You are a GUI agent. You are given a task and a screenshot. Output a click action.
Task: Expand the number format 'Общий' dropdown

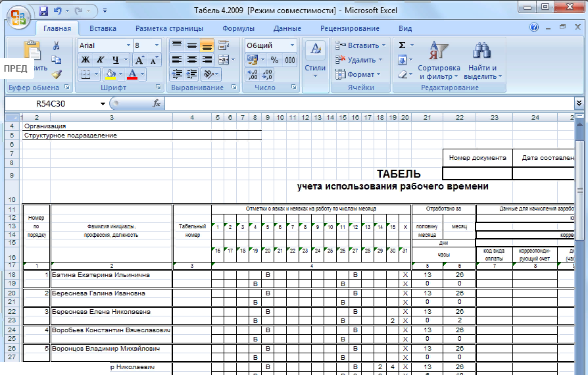[x=292, y=45]
